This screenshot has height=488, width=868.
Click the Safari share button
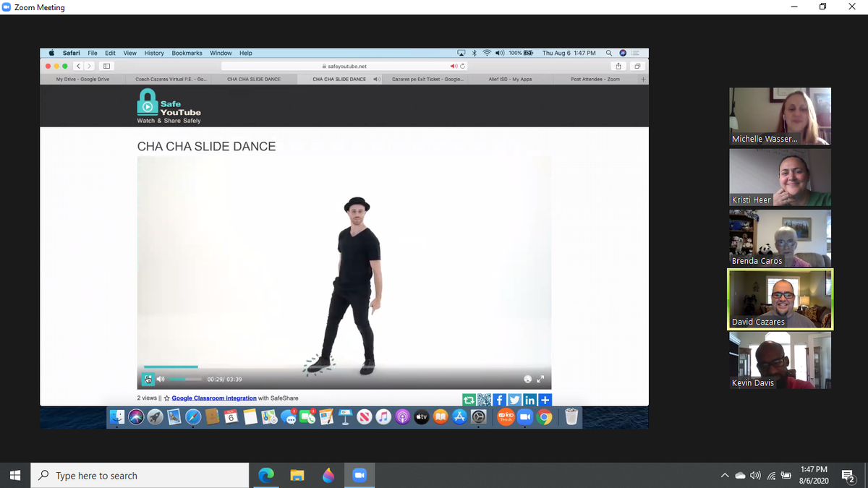point(619,66)
